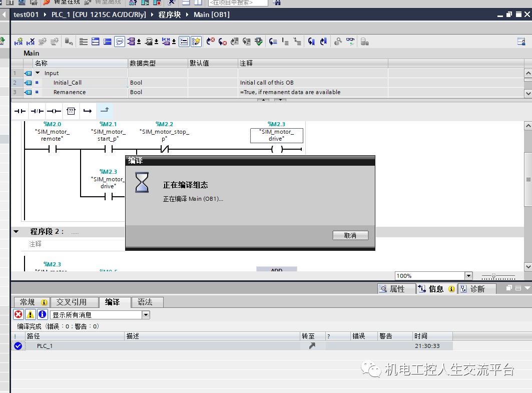
Task: Open the 诊断 tab
Action: (477, 289)
